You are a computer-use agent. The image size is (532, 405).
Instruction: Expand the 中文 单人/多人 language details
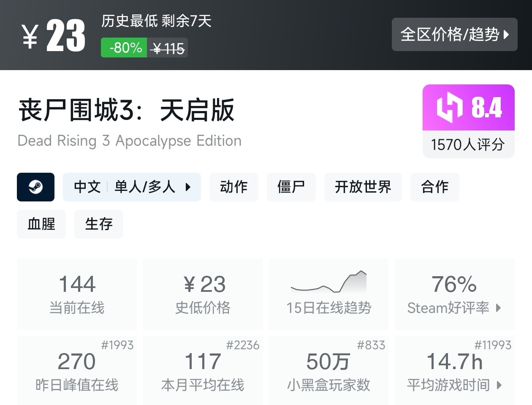click(x=132, y=187)
